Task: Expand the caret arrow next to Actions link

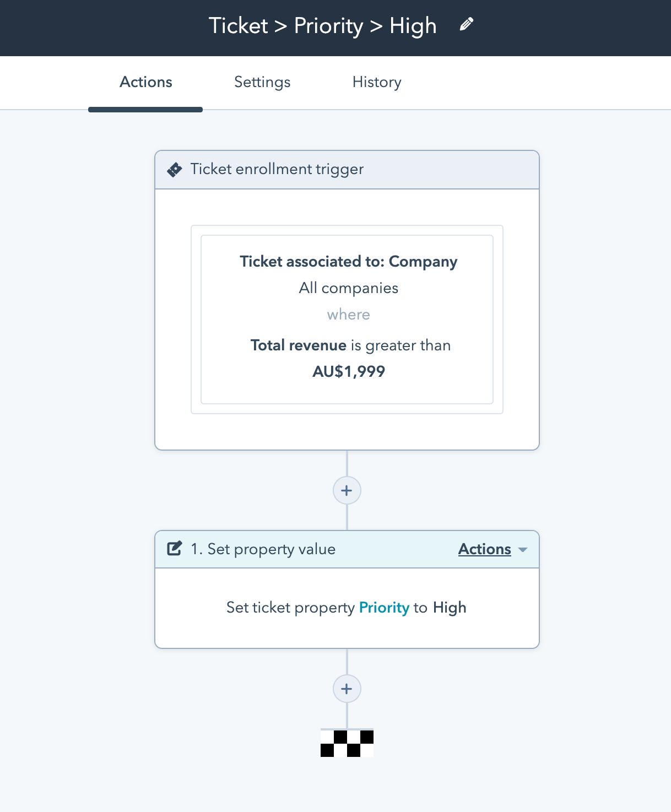Action: 523,550
